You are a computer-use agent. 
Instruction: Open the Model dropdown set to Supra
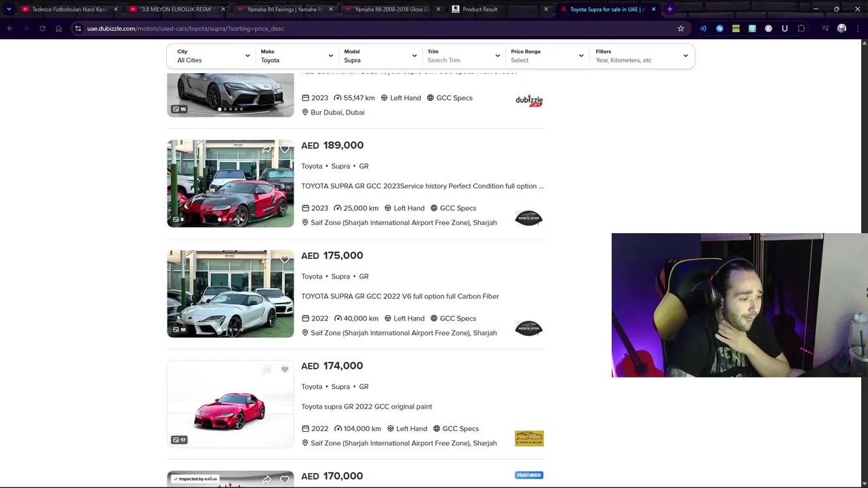click(x=381, y=56)
